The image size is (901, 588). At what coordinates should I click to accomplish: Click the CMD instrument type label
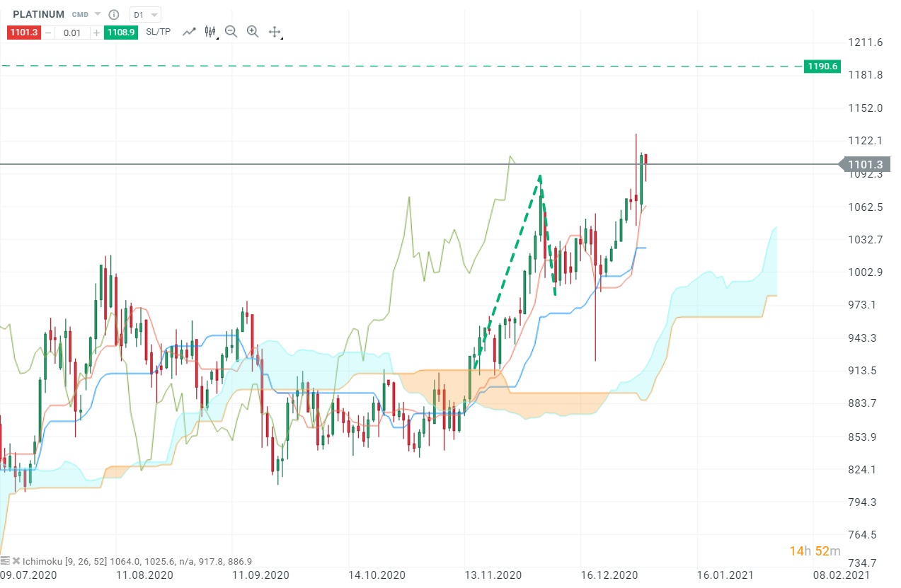80,14
